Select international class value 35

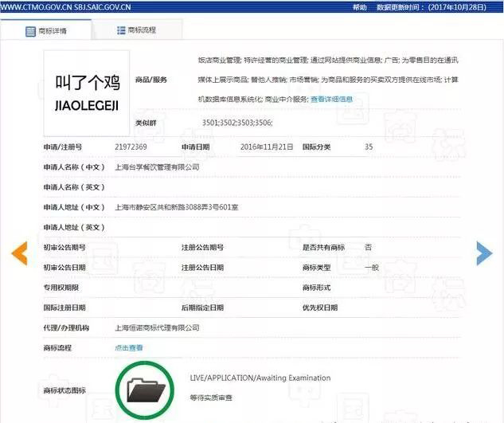click(369, 147)
